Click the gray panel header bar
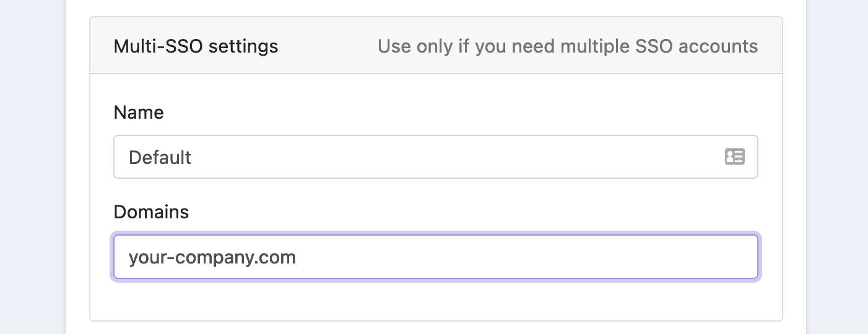The width and height of the screenshot is (868, 334). 327,46
